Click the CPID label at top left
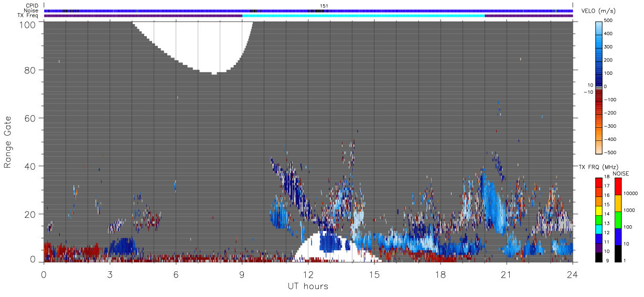Image resolution: width=644 pixels, height=297 pixels. click(x=32, y=6)
